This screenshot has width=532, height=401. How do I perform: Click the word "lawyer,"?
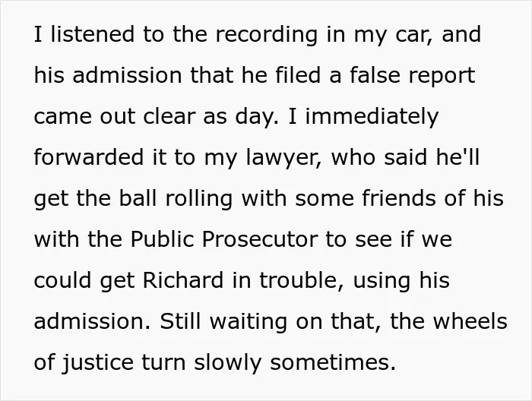(283, 159)
